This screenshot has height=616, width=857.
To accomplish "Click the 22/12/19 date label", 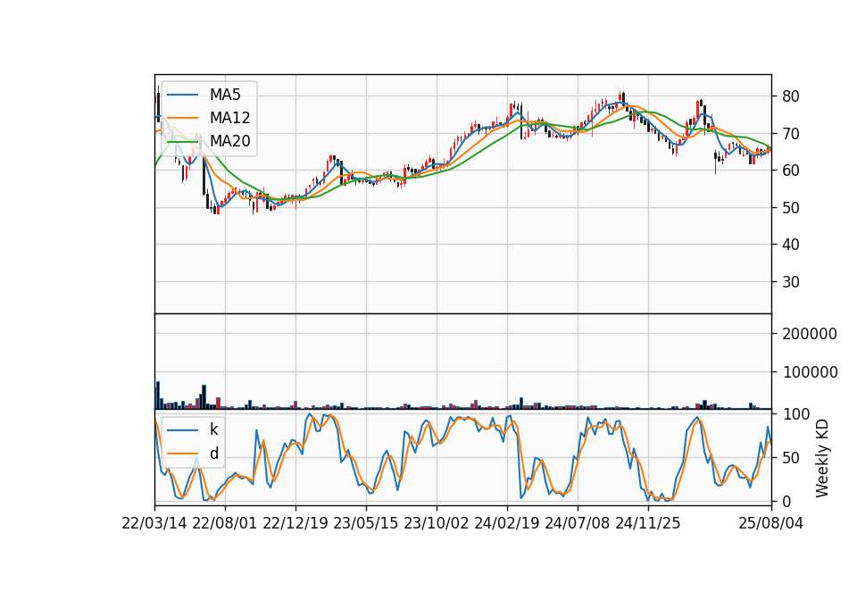I will pos(295,523).
